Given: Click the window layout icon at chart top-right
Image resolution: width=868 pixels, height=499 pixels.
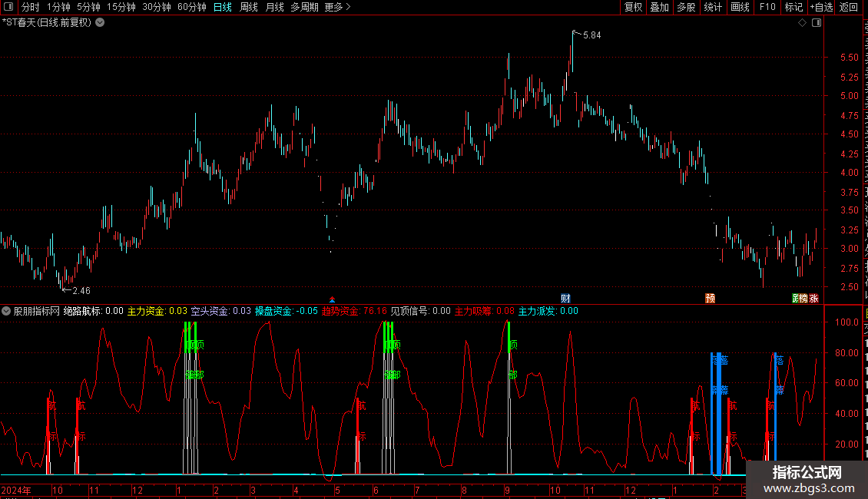Looking at the screenshot, I should [x=817, y=23].
